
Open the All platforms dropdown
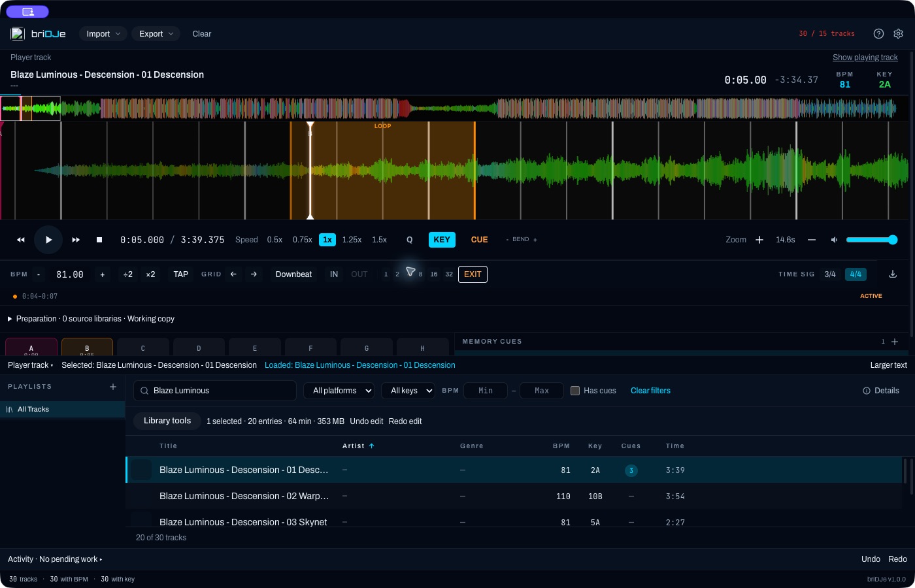point(339,391)
